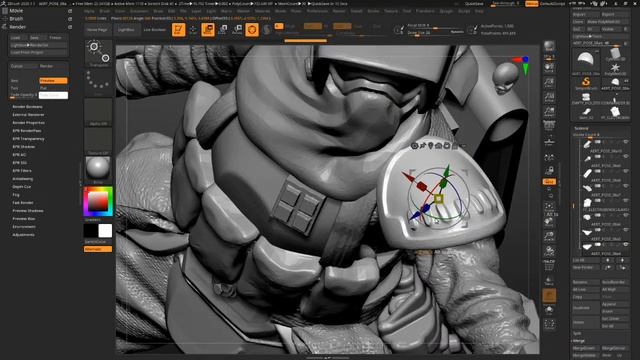Select the SimpleBrush tool

tap(586, 83)
